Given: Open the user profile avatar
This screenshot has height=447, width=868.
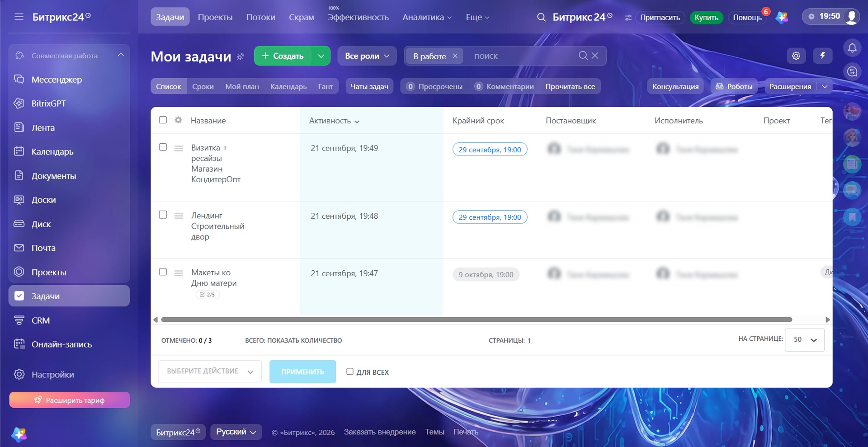Looking at the screenshot, I should 852,17.
